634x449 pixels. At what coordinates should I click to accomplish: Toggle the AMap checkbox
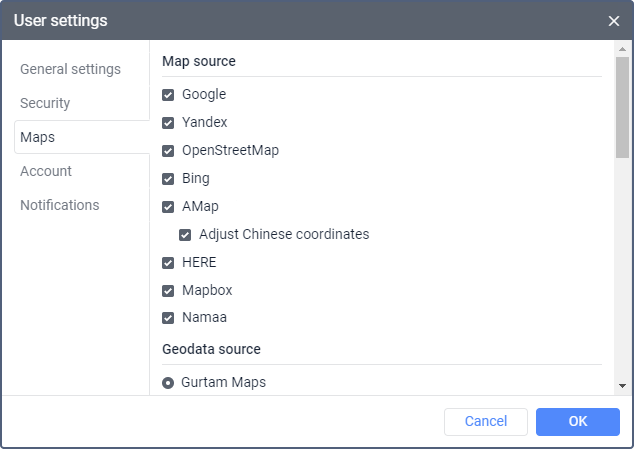point(168,207)
